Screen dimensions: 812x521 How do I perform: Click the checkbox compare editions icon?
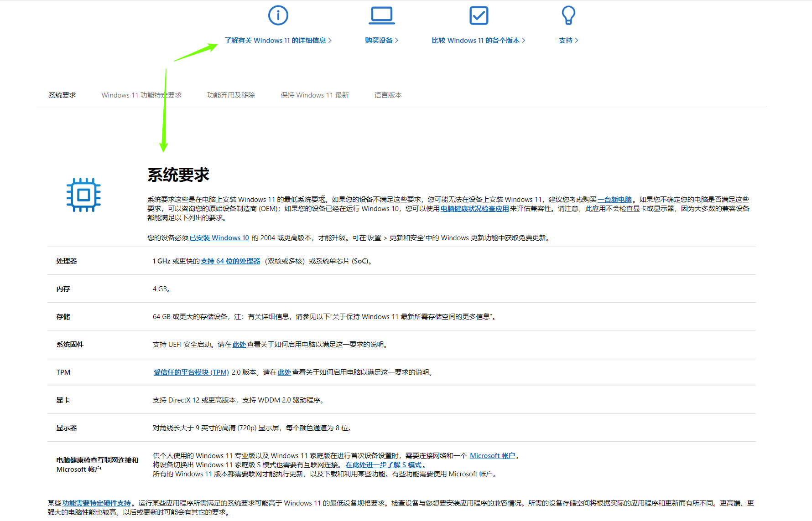[x=479, y=15]
